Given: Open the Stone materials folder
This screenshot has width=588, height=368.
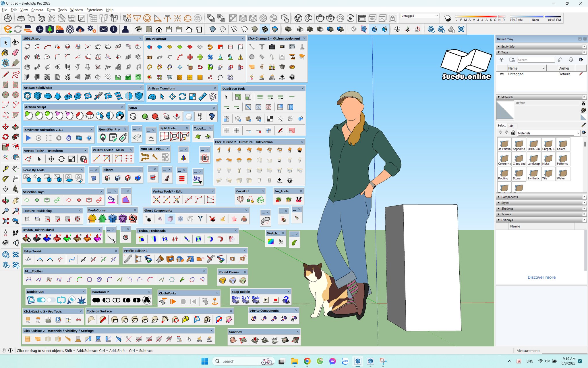Looking at the screenshot, I should click(x=519, y=174).
